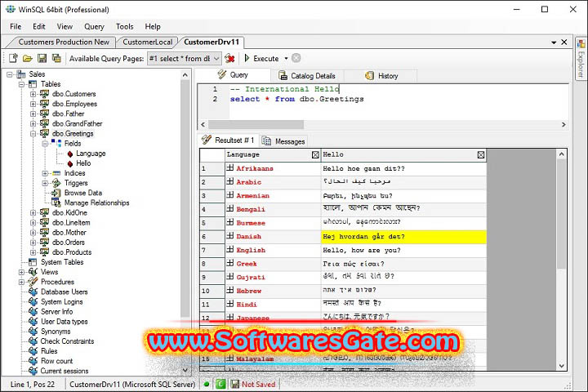Expand the Views node
Image resolution: width=588 pixels, height=392 pixels.
coord(21,272)
